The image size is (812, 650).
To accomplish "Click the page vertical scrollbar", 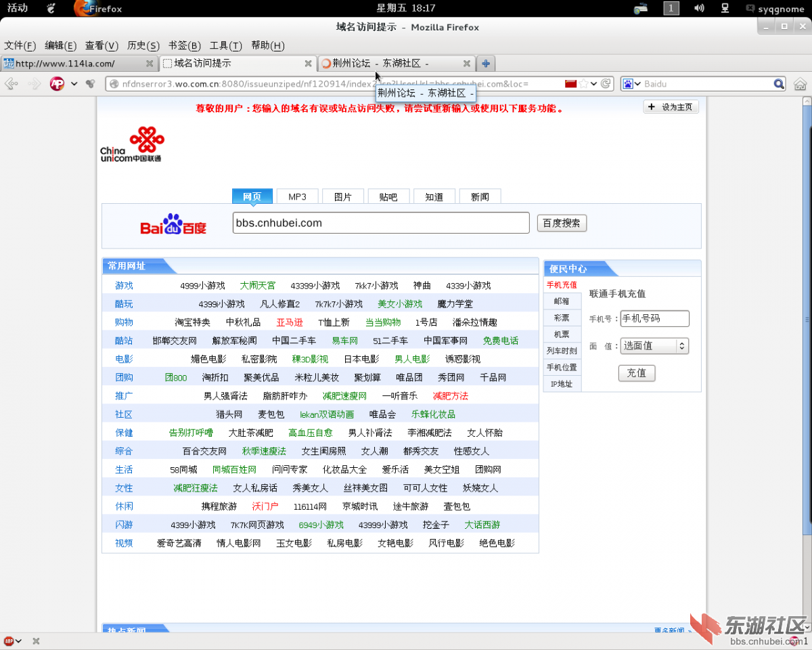I will pyautogui.click(x=807, y=366).
